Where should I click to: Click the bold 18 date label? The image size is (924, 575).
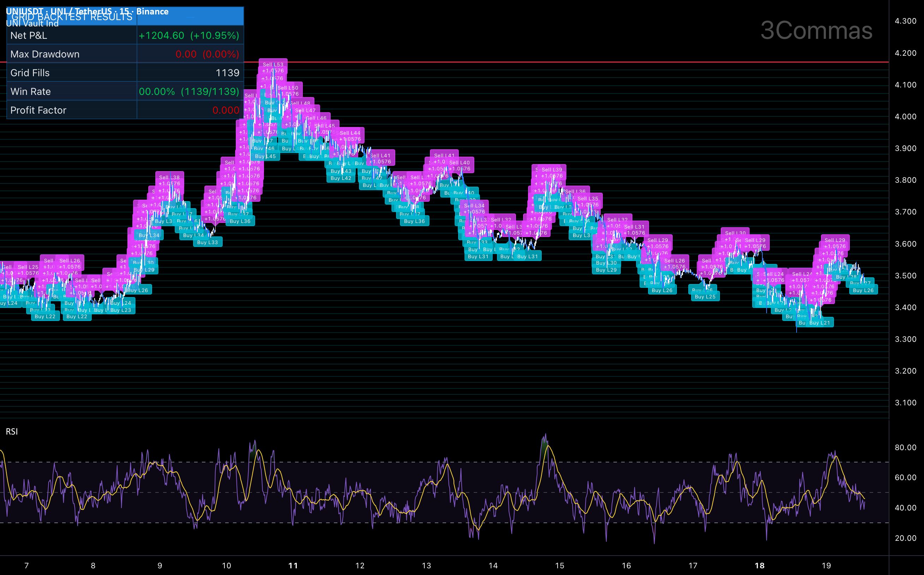tap(760, 565)
